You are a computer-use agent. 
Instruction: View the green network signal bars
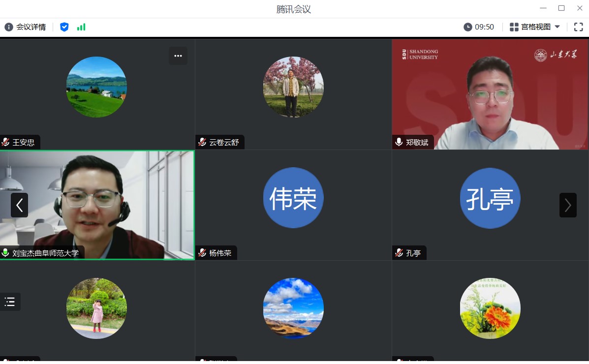click(81, 27)
